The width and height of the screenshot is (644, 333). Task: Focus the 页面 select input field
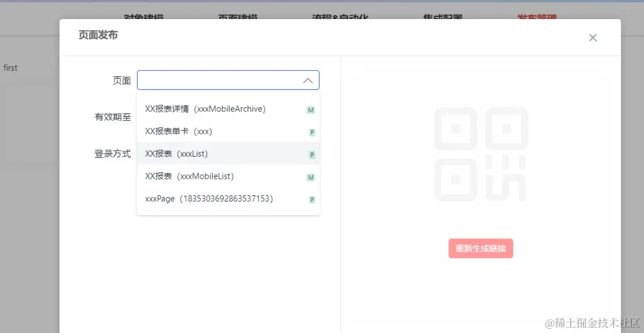click(x=228, y=80)
